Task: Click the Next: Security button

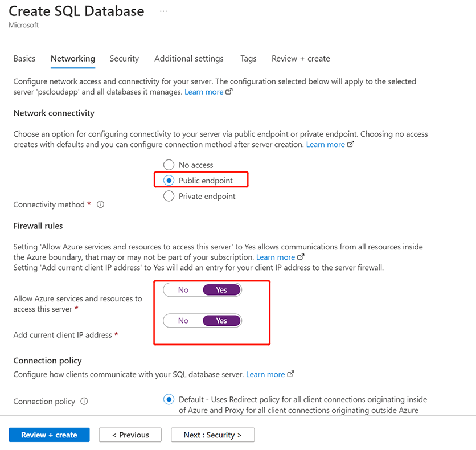Action: [212, 435]
